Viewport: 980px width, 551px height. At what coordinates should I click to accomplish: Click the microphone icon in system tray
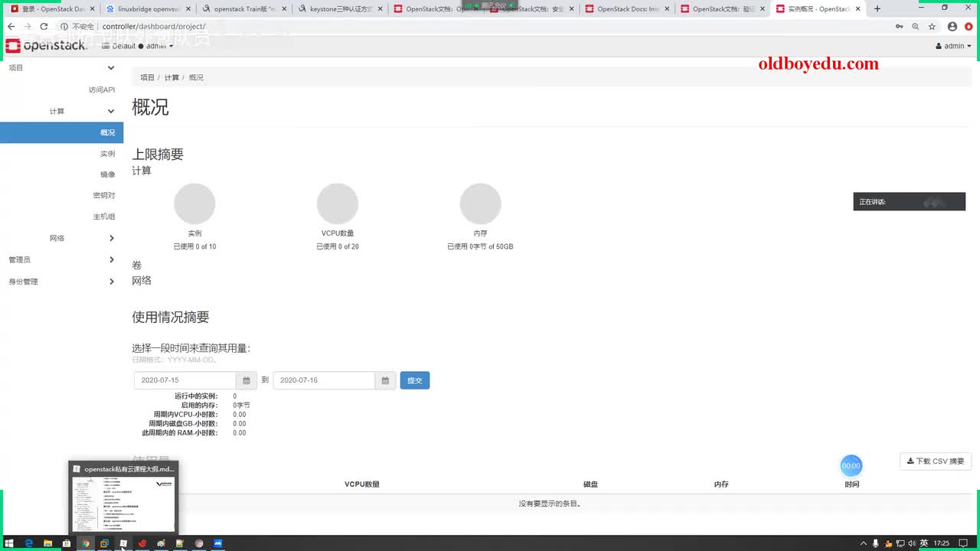click(x=875, y=543)
